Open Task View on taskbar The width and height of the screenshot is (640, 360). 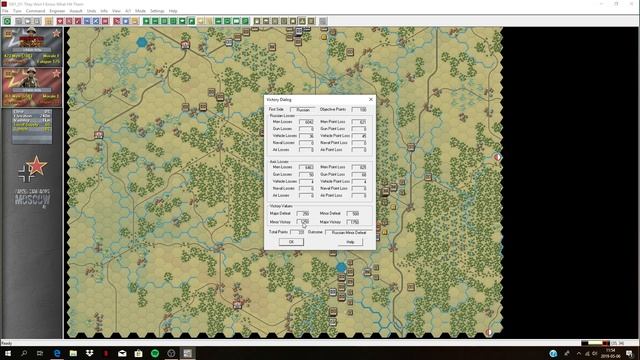pos(40,353)
